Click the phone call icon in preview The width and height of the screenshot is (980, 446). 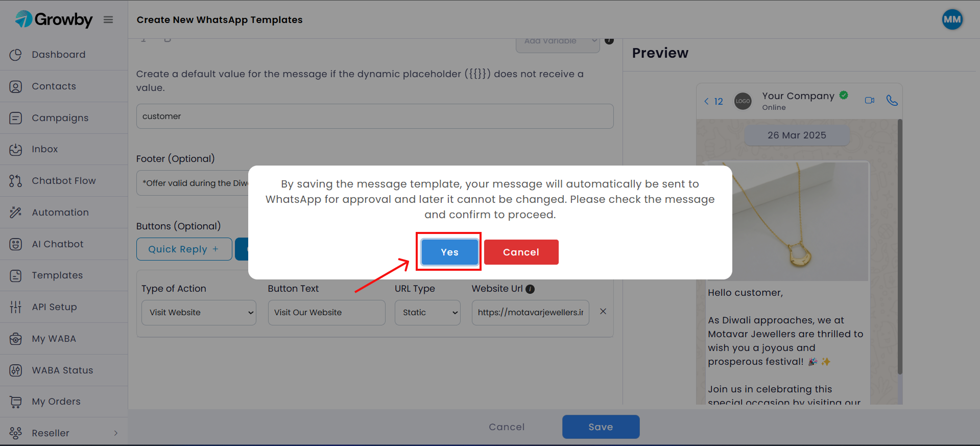892,101
